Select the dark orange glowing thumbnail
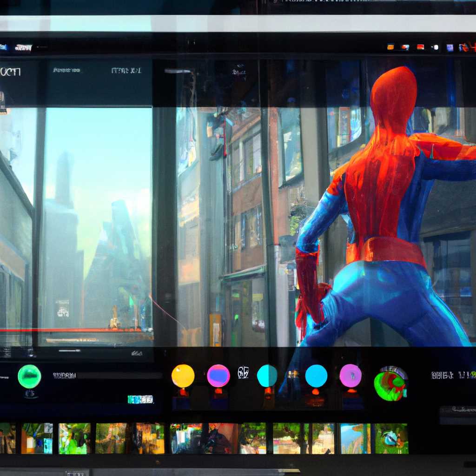476x476 pixels. (150, 438)
